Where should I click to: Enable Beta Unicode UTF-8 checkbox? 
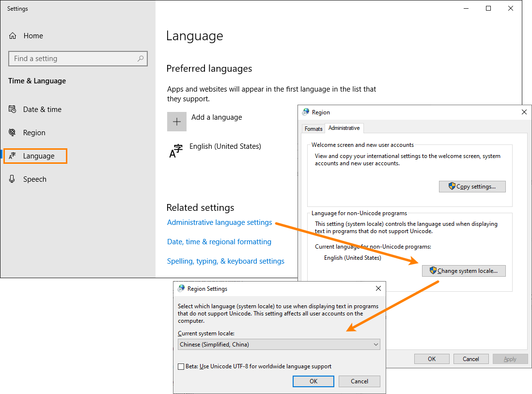(x=181, y=366)
